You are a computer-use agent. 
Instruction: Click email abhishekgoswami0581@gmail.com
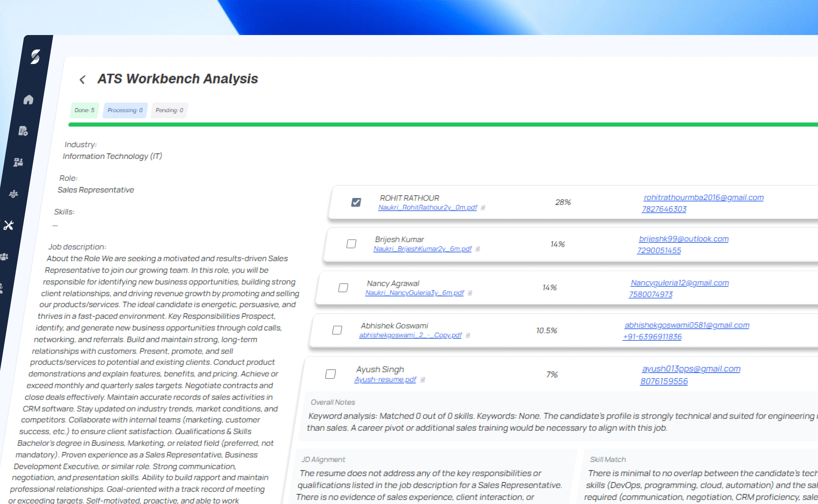[687, 325]
